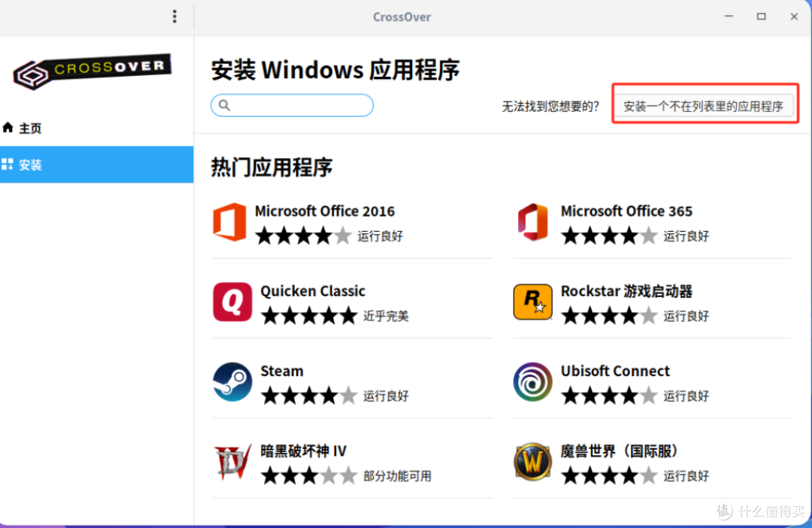Click the Ubisoft Connect icon
Image resolution: width=812 pixels, height=528 pixels.
(x=532, y=383)
